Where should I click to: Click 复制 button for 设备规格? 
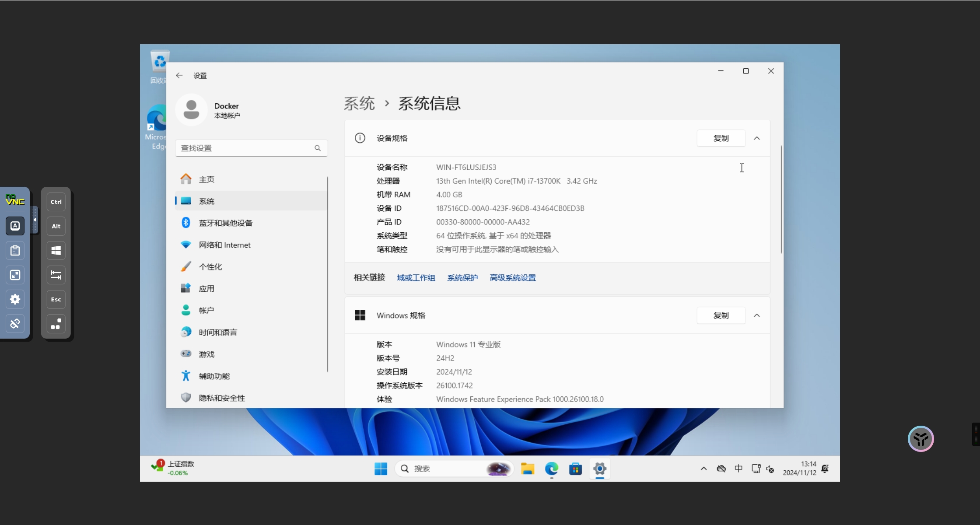721,138
